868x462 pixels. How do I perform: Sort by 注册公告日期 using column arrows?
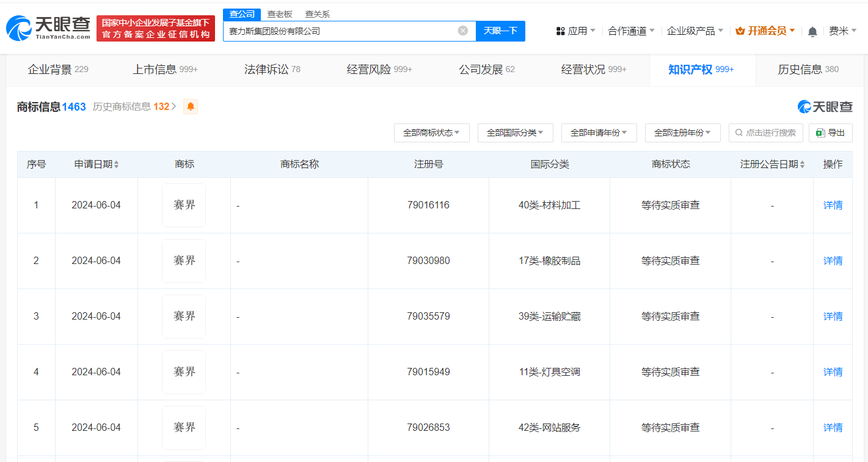coord(802,164)
